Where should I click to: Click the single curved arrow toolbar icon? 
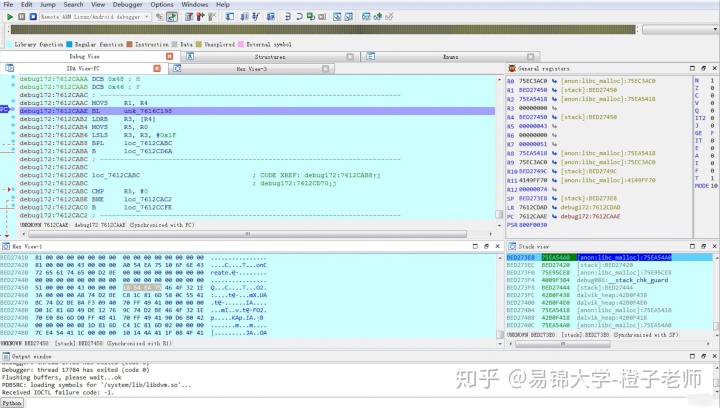point(299,17)
